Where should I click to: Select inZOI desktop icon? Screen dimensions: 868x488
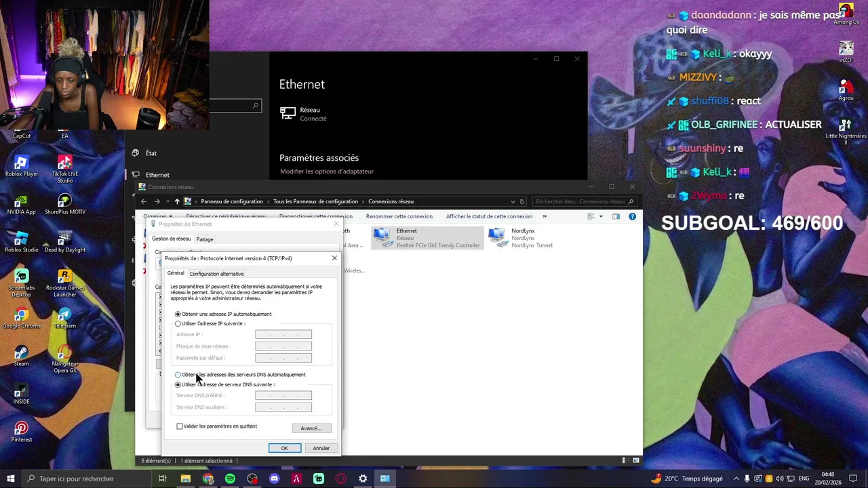tap(846, 52)
